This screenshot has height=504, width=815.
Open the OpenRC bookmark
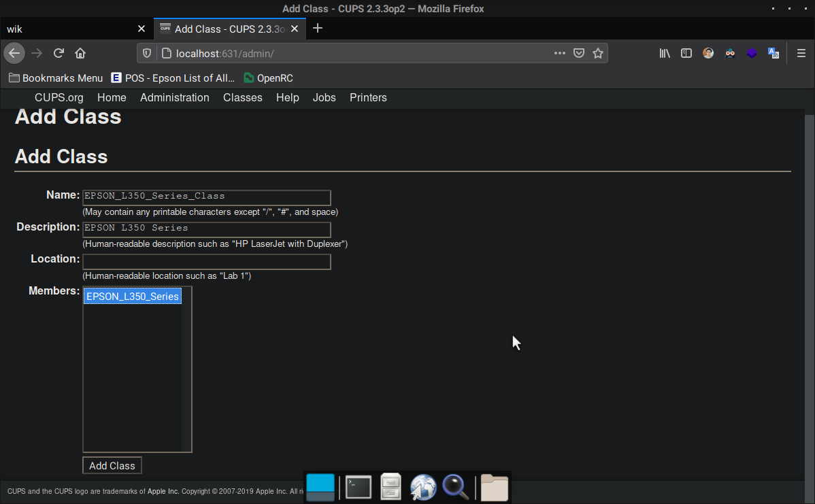coord(269,78)
